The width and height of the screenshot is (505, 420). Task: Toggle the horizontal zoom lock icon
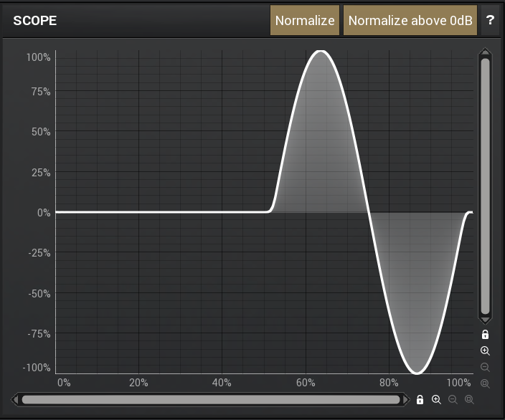[420, 400]
